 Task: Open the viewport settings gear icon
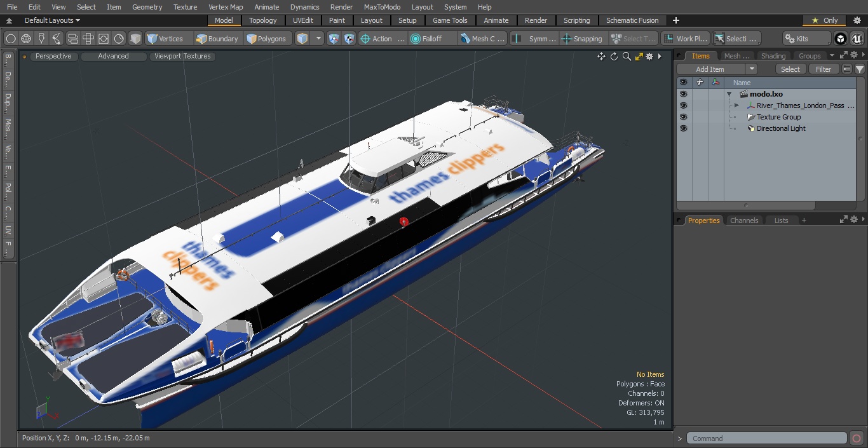(649, 57)
